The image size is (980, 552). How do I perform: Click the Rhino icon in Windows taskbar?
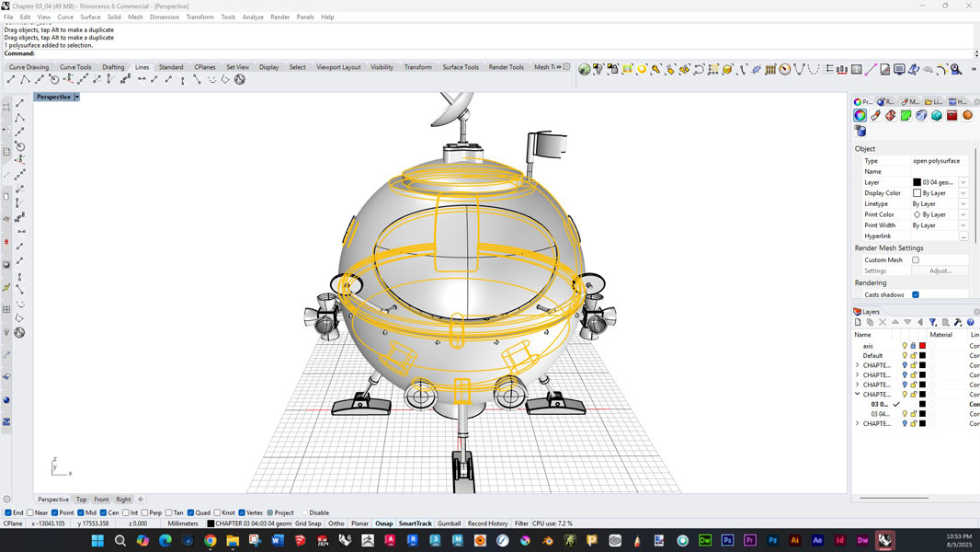tap(884, 541)
